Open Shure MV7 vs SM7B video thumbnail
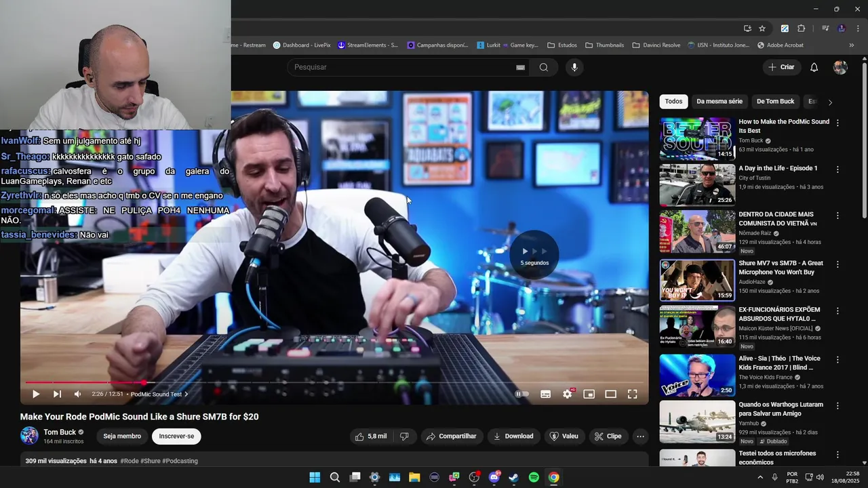 point(697,280)
